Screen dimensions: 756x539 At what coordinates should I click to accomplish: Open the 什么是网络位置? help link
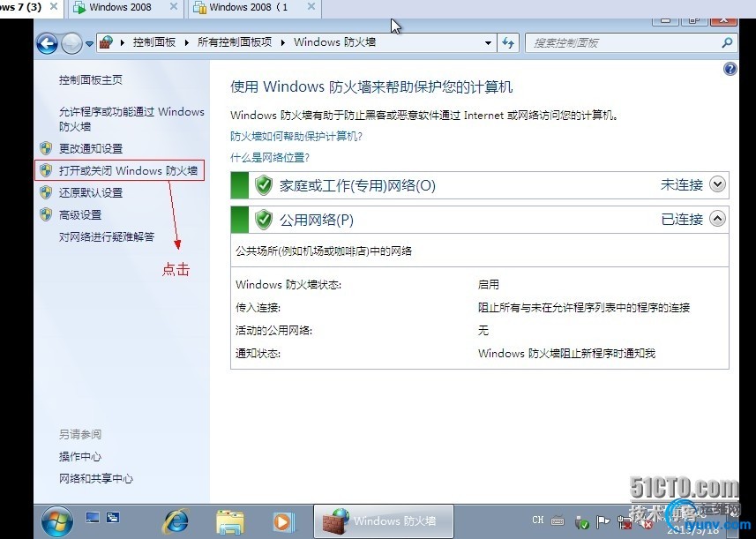click(270, 158)
